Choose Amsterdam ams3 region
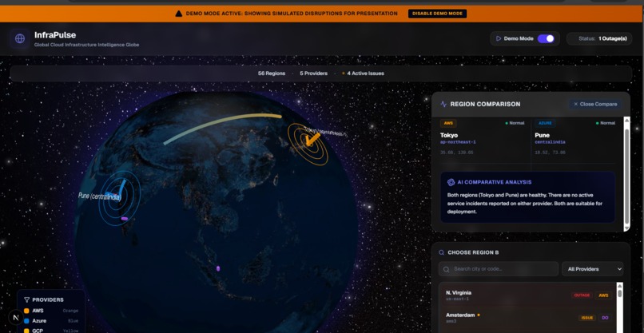 [527, 318]
